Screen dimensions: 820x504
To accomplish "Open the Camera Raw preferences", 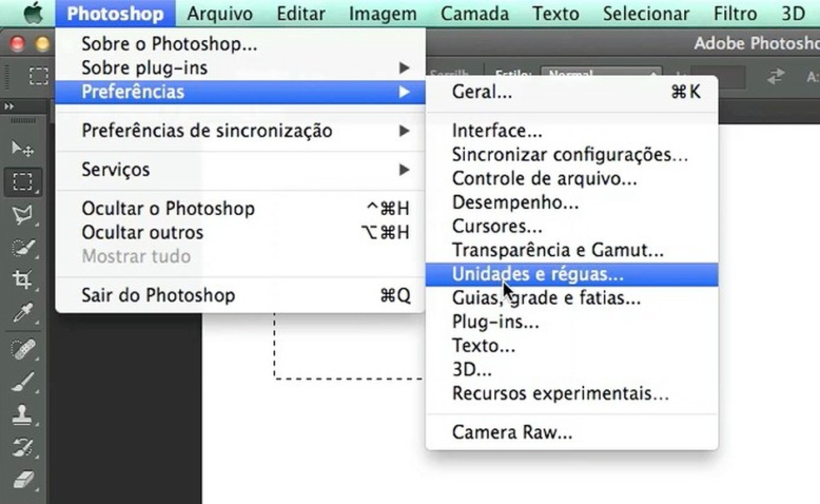I will (511, 432).
